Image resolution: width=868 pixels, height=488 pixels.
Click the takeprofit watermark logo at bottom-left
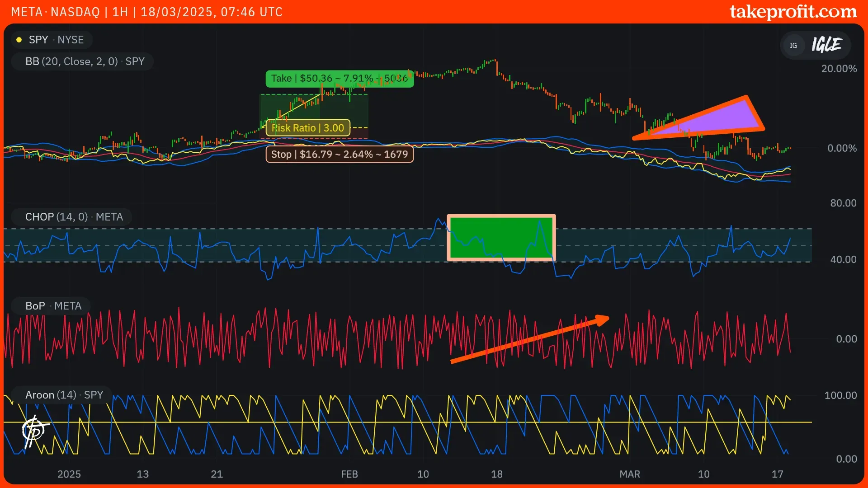tap(34, 431)
